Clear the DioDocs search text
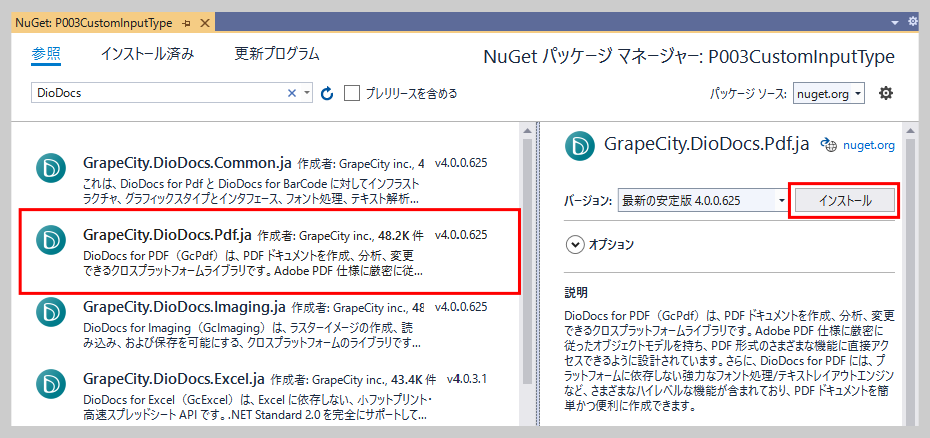This screenshot has height=438, width=930. click(x=292, y=93)
